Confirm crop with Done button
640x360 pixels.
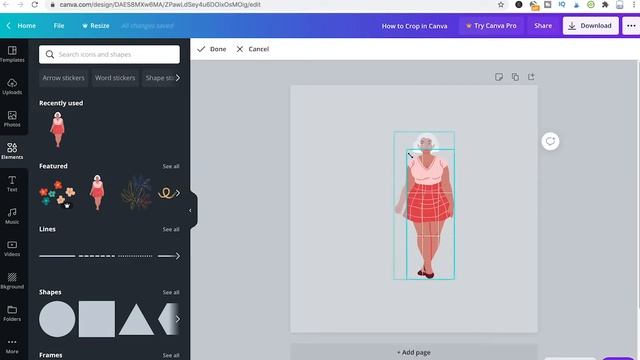(x=211, y=49)
